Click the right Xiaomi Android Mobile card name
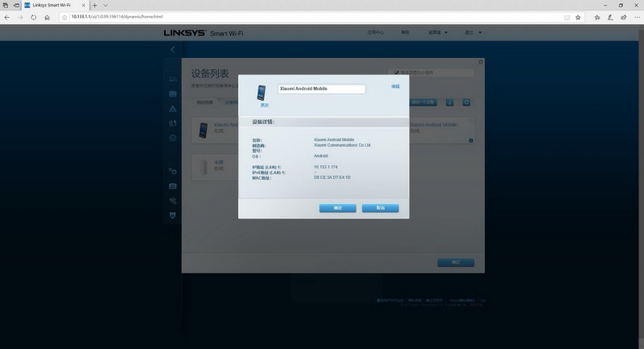 point(433,125)
